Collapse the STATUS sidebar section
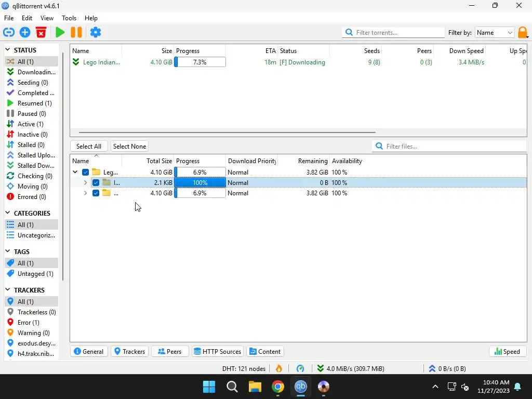The width and height of the screenshot is (532, 399). pyautogui.click(x=8, y=50)
